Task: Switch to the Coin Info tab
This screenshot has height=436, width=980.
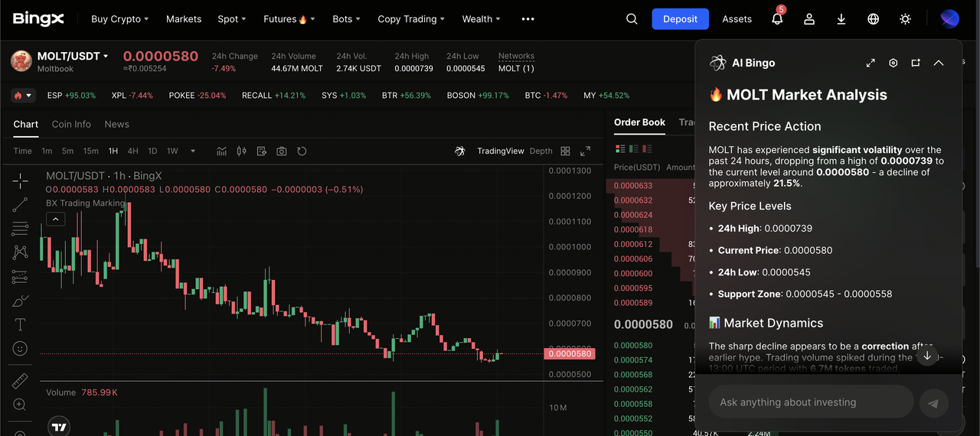Action: (x=71, y=124)
